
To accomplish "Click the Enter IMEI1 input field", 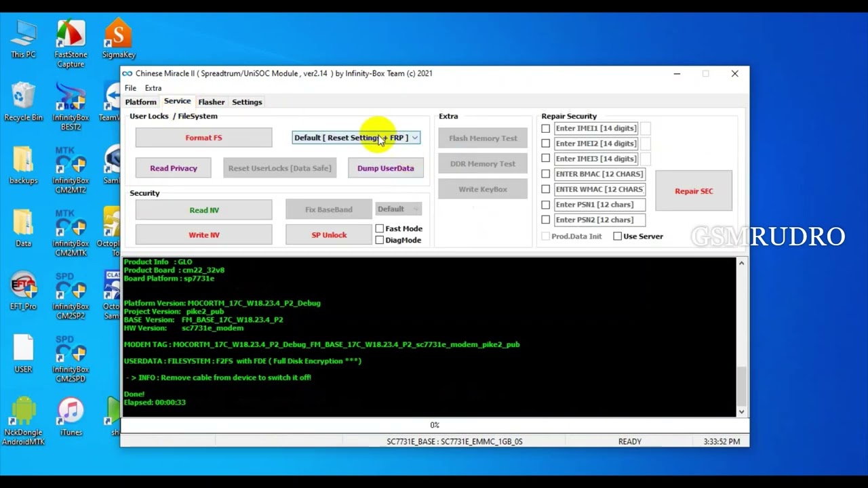I will click(596, 128).
